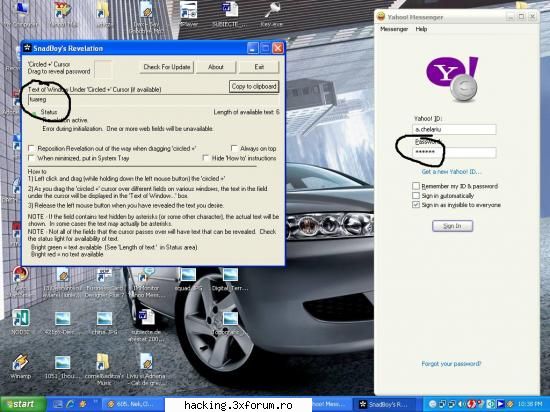Open the SUBIECTE Word document on desktop
Viewport: 550px width, 412px height.
point(230,14)
